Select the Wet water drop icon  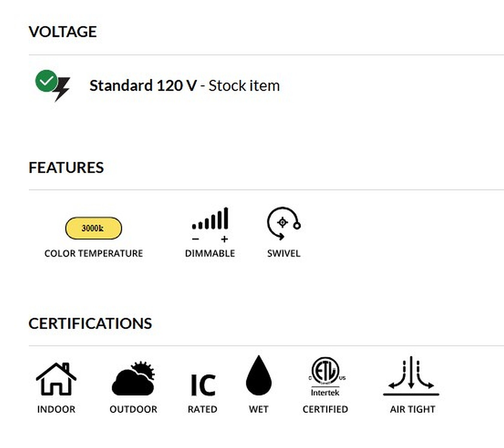point(259,375)
